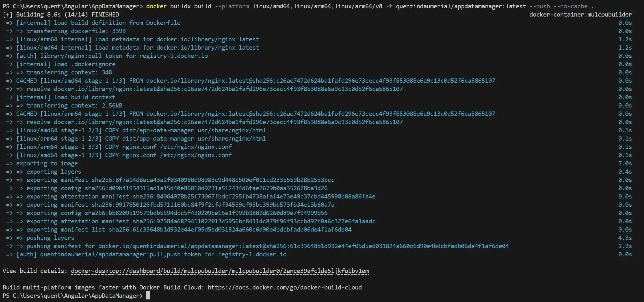Click the 'transferring context: 2.56kB' line
The width and height of the screenshot is (644, 302).
[x=74, y=106]
